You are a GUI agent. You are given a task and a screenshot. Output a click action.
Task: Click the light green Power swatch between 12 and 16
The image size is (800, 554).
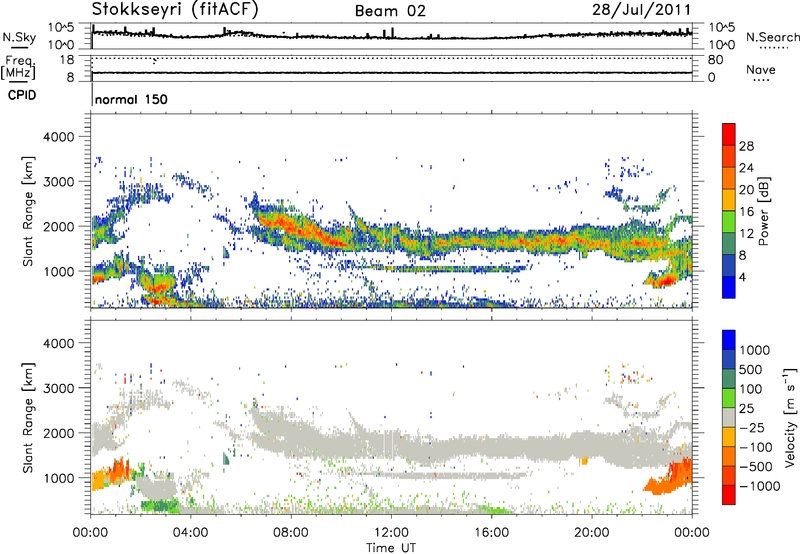point(729,222)
